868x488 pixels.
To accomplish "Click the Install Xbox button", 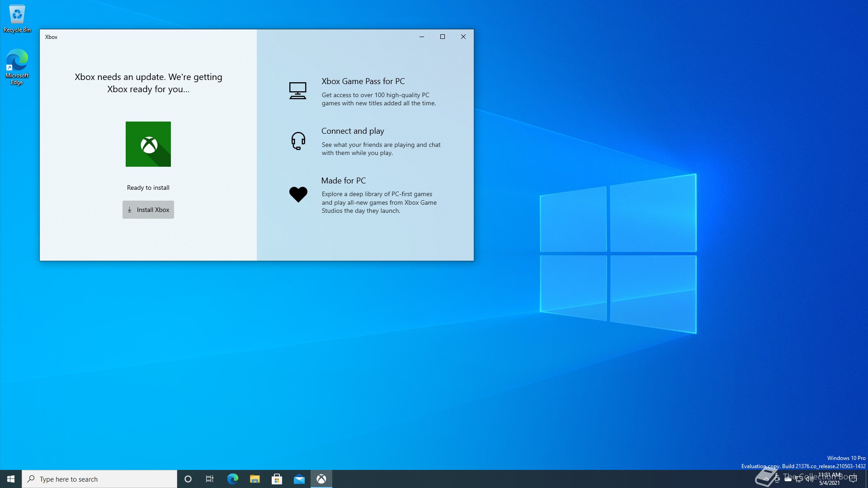I will tap(148, 210).
